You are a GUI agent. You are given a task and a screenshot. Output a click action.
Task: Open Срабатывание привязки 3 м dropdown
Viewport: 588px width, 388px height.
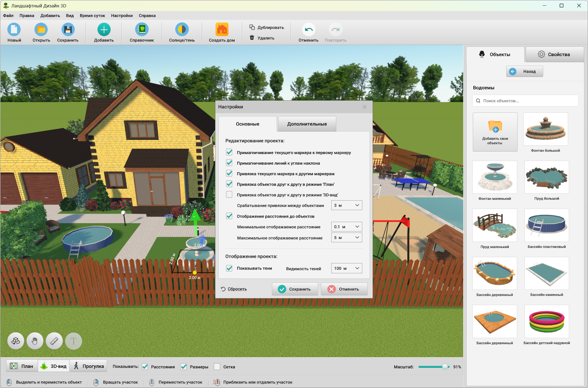[347, 205]
